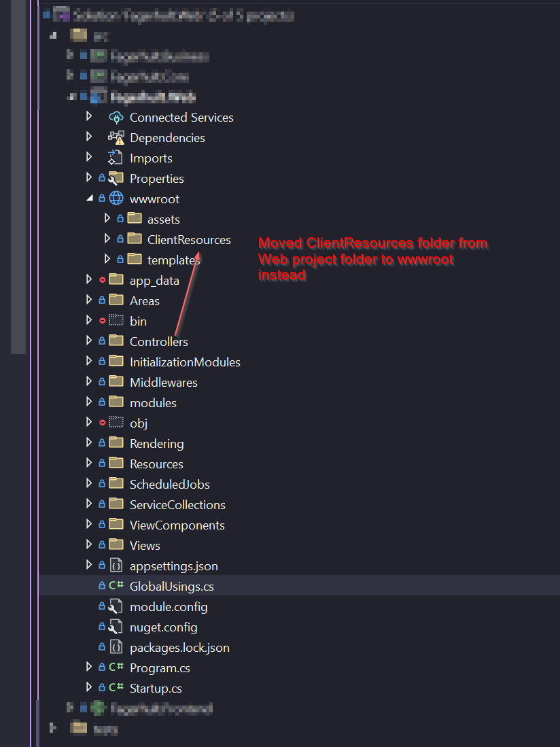Select the ScheduledJobs folder
560x747 pixels.
click(x=169, y=485)
